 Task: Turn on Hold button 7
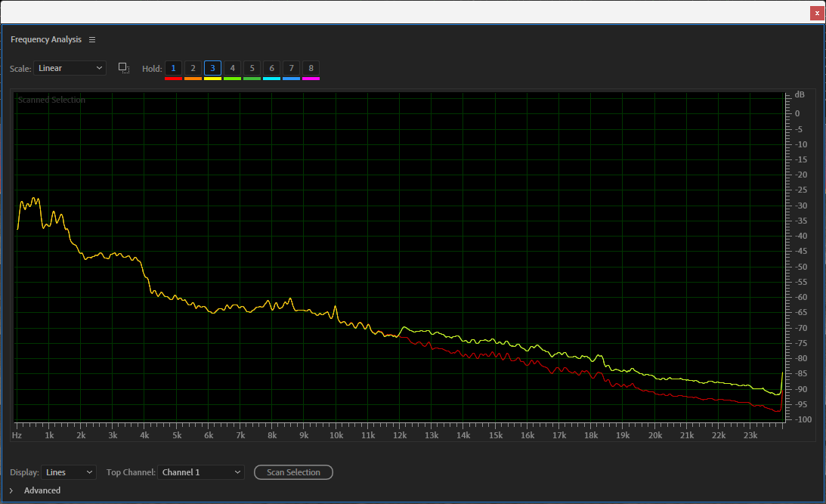291,68
